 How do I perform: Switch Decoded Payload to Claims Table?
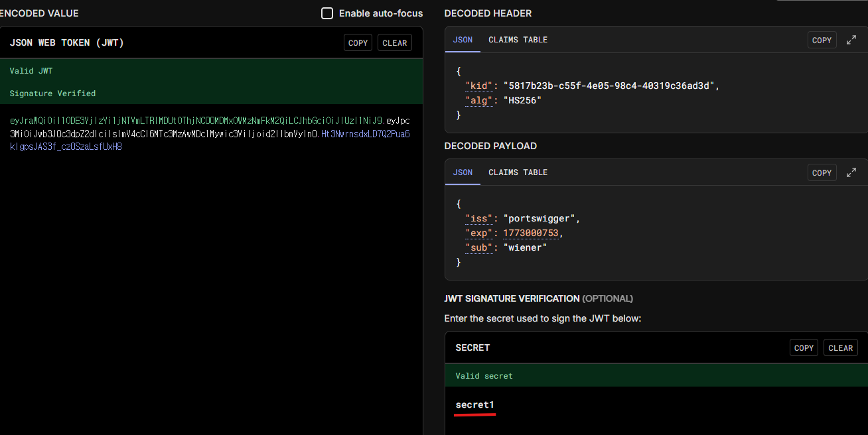pos(518,172)
